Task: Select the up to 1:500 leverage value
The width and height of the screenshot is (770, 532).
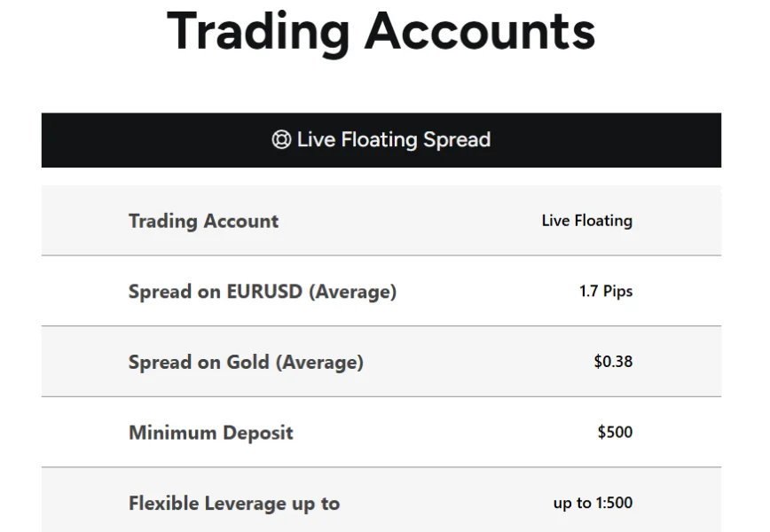Action: click(x=593, y=504)
